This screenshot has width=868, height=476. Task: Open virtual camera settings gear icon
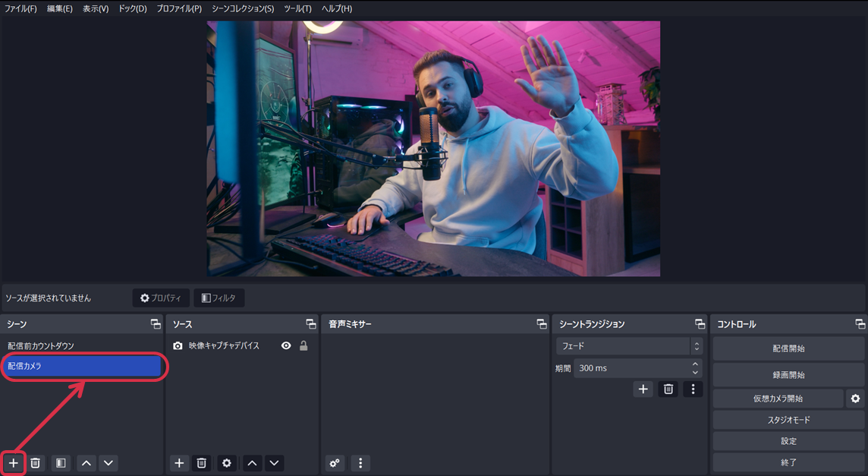pos(855,399)
